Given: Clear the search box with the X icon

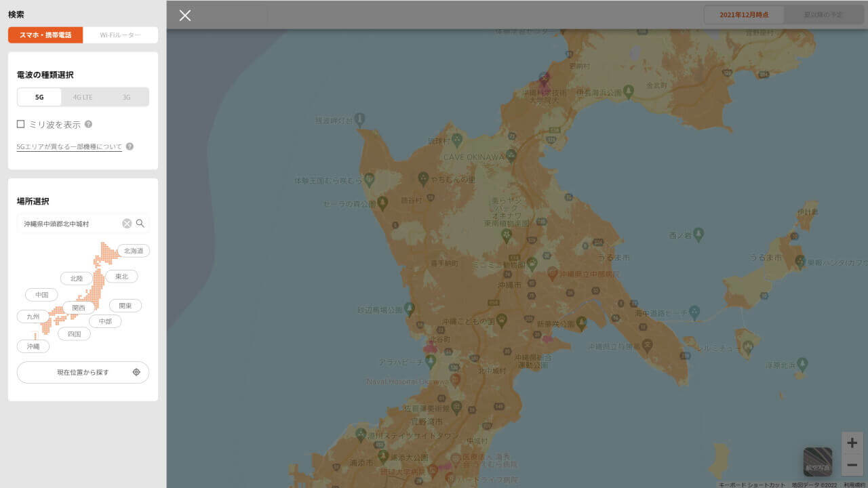Looking at the screenshot, I should (x=127, y=223).
